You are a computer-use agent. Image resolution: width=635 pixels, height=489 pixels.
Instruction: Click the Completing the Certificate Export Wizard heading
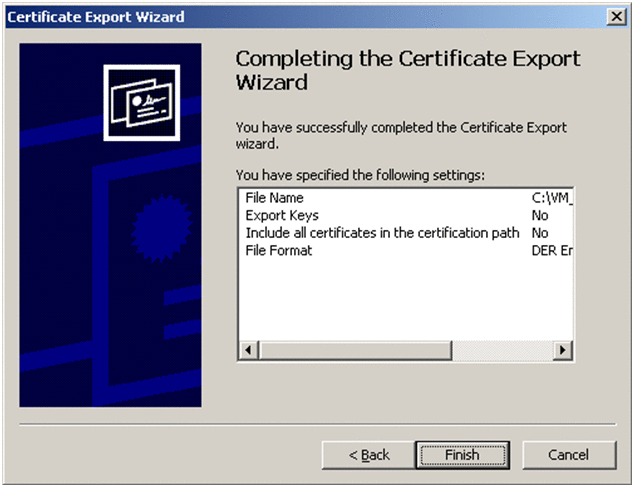tap(407, 70)
